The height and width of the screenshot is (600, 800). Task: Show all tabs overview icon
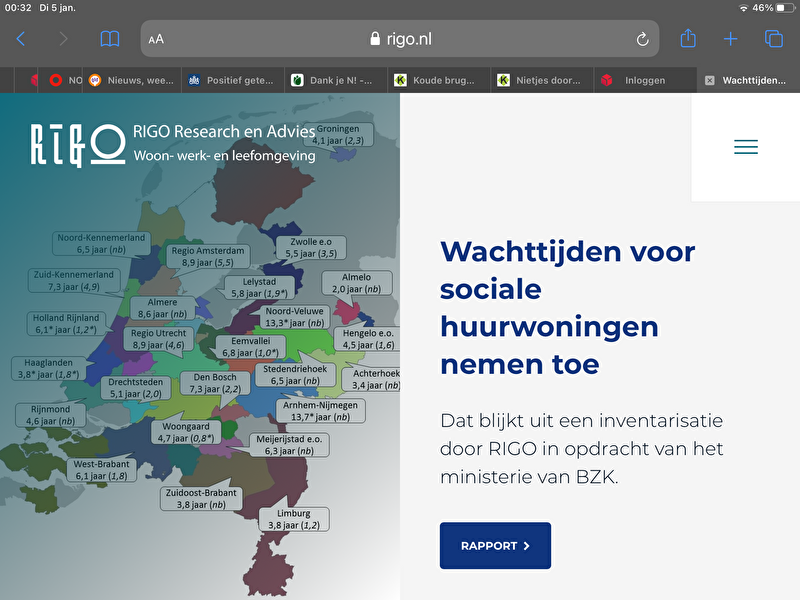click(773, 39)
